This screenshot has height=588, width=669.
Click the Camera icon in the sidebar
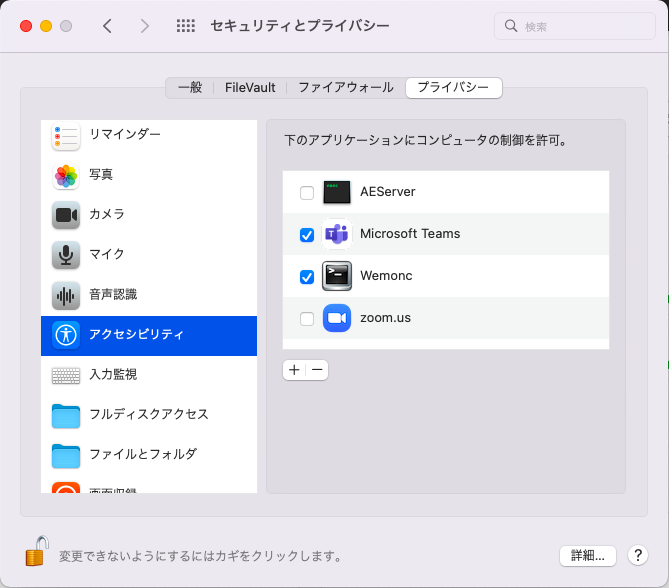66,215
